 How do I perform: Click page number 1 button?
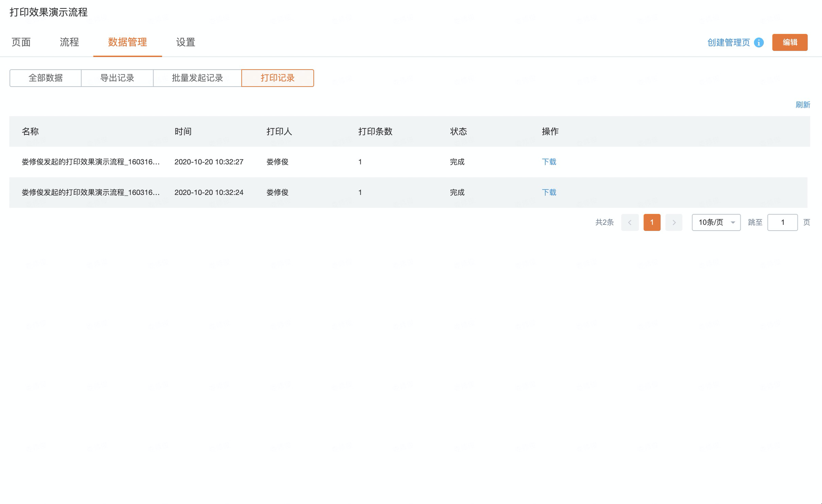point(652,222)
